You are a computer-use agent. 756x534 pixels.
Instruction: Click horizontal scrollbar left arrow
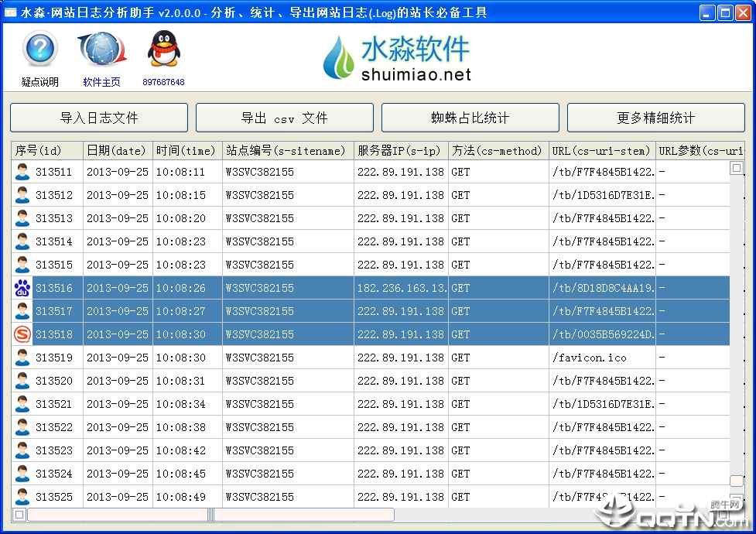(x=19, y=515)
